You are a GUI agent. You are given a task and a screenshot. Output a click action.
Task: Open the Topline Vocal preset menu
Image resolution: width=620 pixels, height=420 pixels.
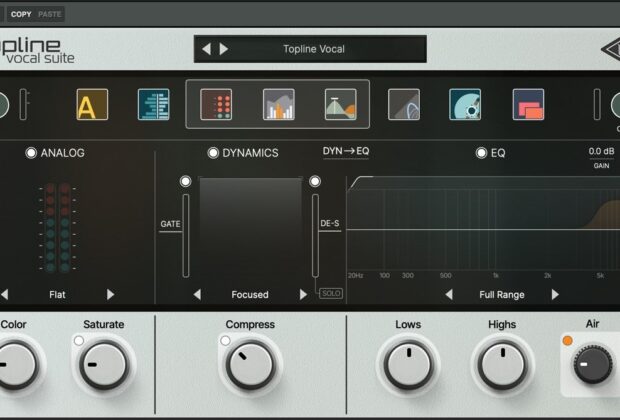click(x=314, y=49)
